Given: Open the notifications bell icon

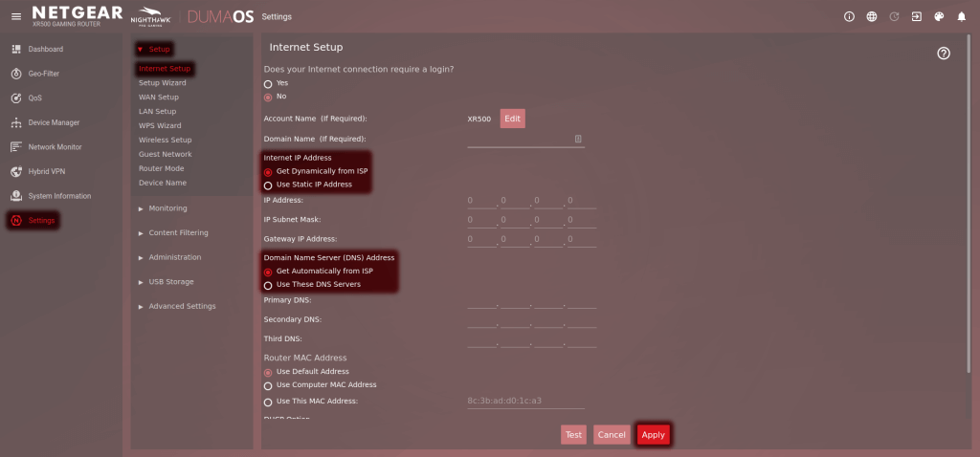Looking at the screenshot, I should (961, 17).
